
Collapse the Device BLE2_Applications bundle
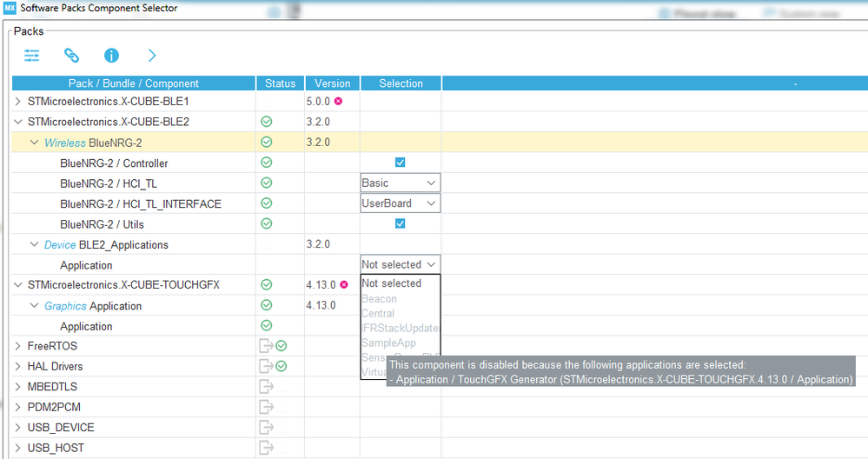coord(35,244)
